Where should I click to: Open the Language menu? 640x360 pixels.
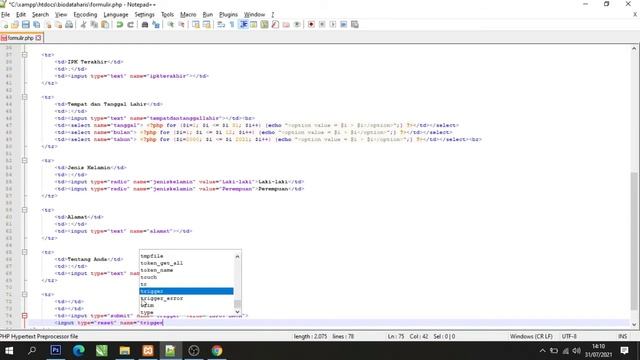point(116,15)
